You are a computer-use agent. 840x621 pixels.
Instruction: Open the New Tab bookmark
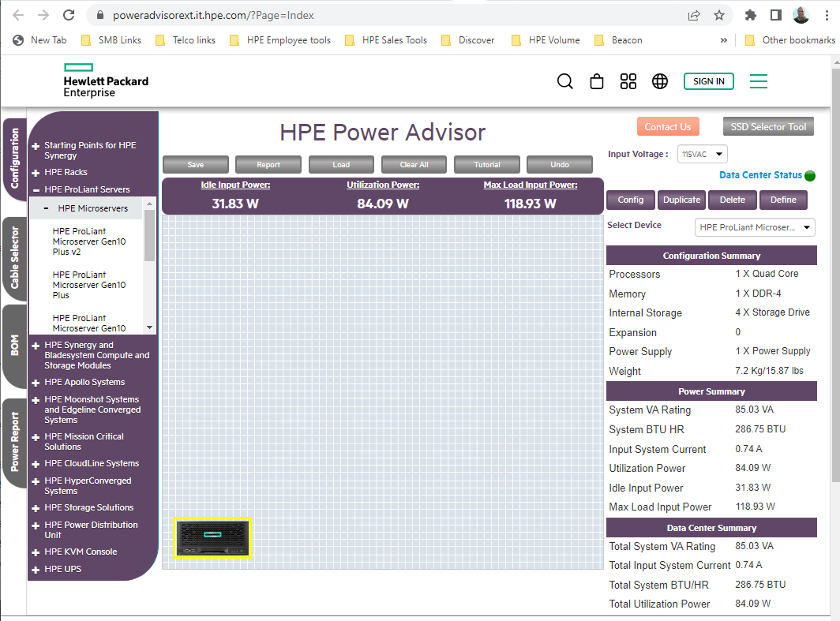coord(39,40)
